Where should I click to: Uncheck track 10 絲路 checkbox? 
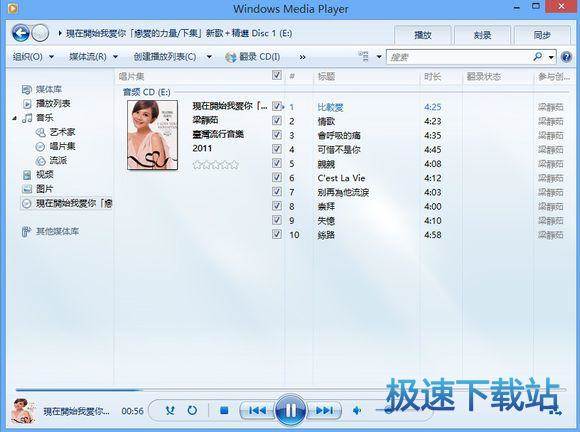click(x=277, y=234)
